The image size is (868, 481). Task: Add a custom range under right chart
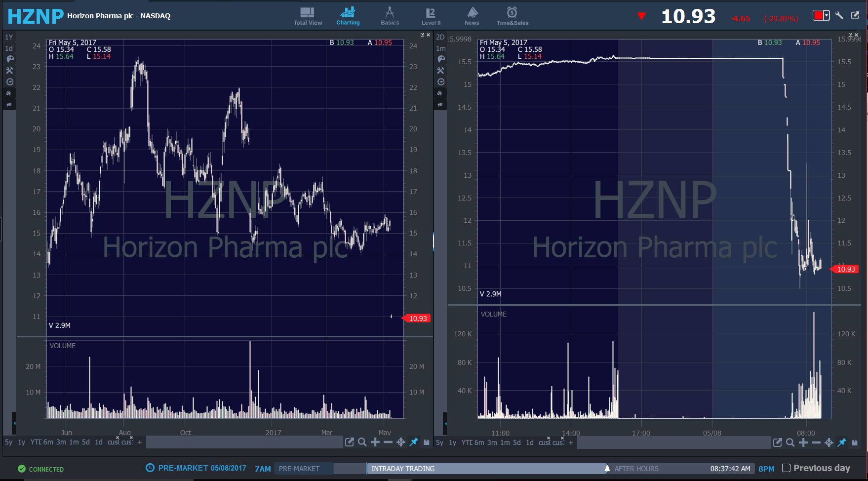[x=571, y=442]
